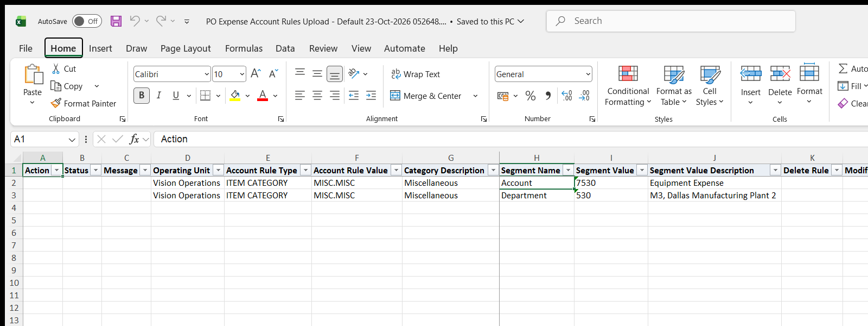Open the Operating Unit filter dropdown

218,171
